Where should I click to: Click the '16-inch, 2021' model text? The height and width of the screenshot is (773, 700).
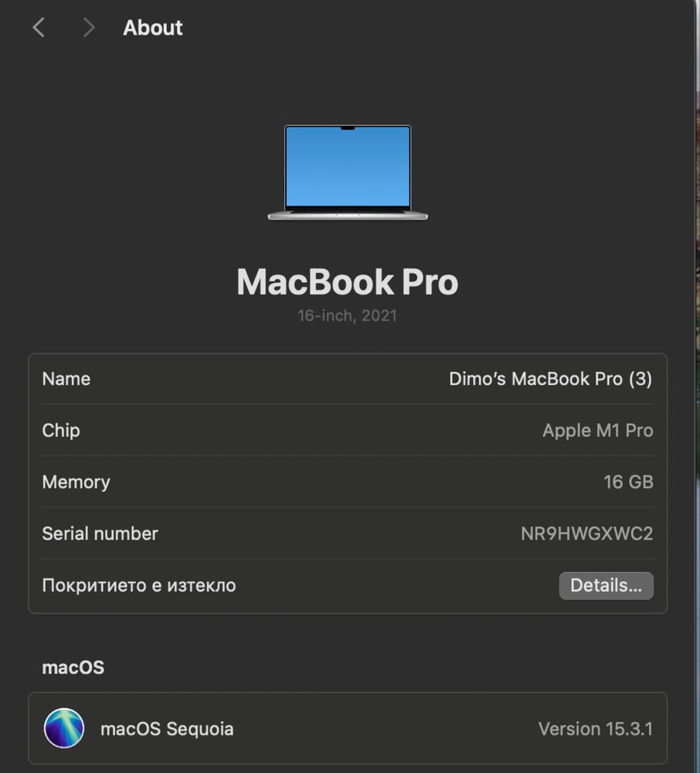tap(347, 315)
